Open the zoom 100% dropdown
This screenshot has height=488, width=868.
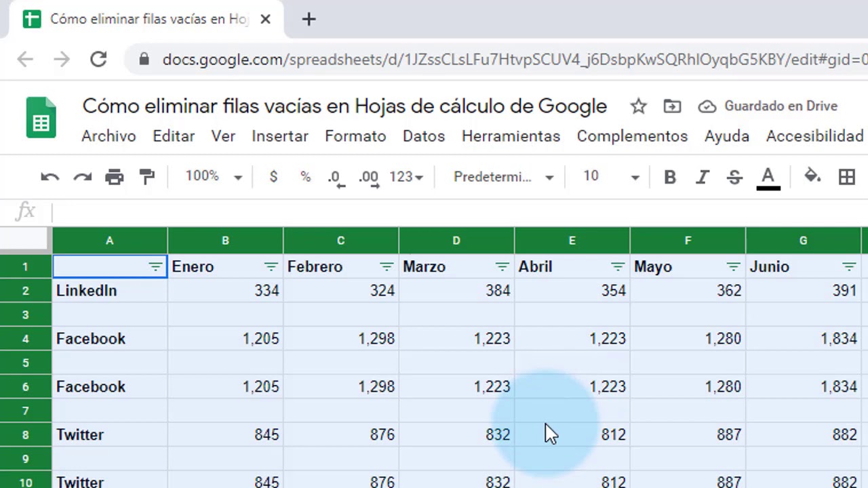[214, 177]
